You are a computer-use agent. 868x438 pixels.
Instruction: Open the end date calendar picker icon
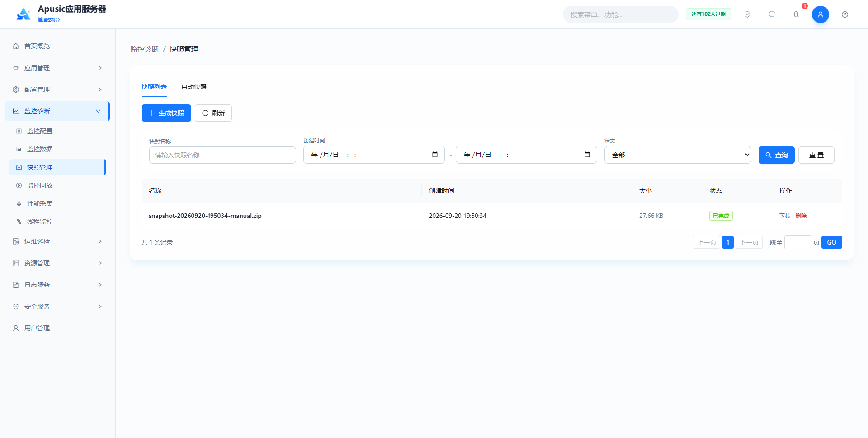point(587,155)
